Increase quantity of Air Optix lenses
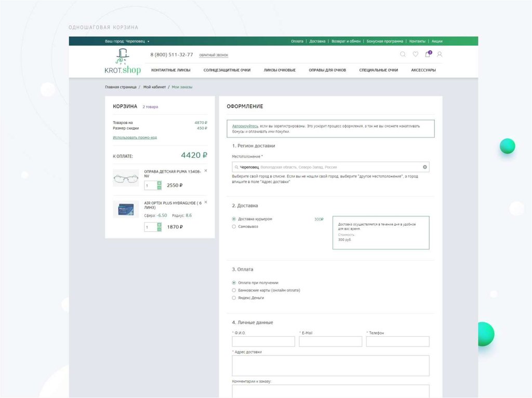Viewport: 532px width, 398px height. click(x=159, y=225)
